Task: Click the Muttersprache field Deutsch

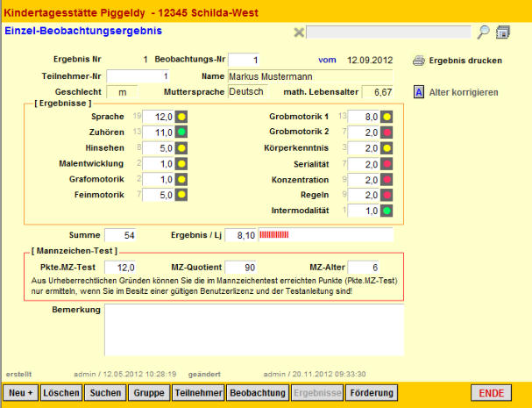Action: [x=248, y=92]
